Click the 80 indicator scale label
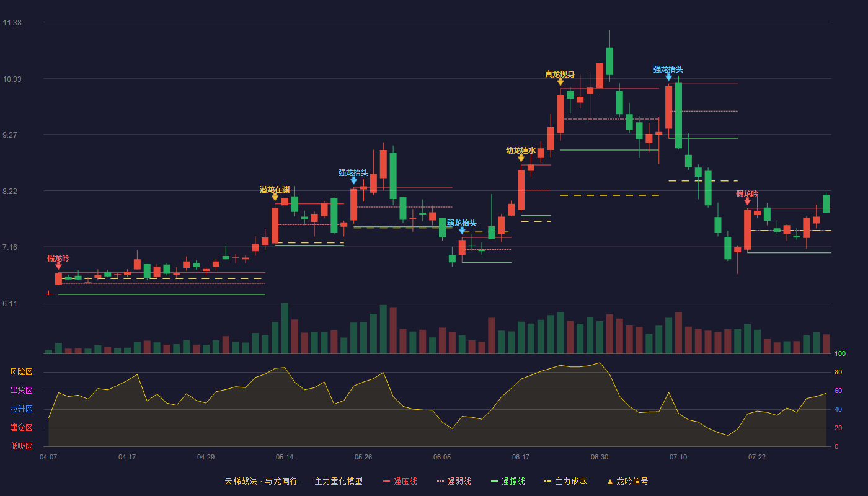The width and height of the screenshot is (868, 496). (x=838, y=373)
